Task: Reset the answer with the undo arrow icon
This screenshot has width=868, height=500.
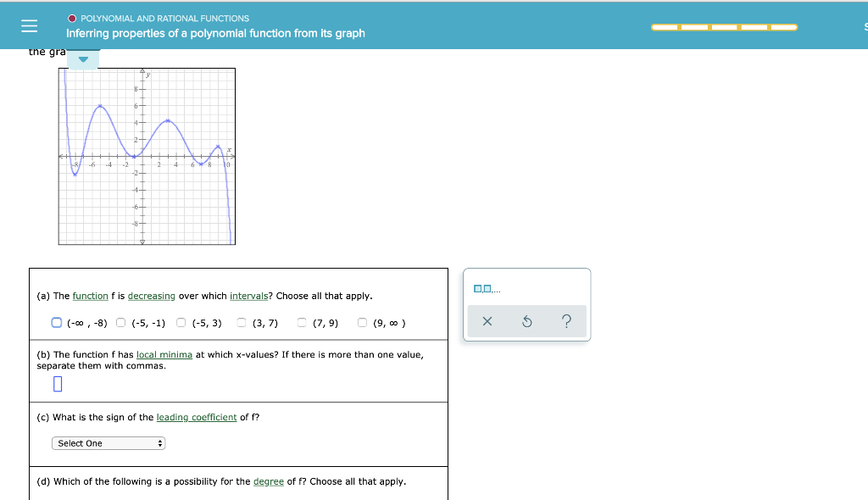Action: coord(526,320)
